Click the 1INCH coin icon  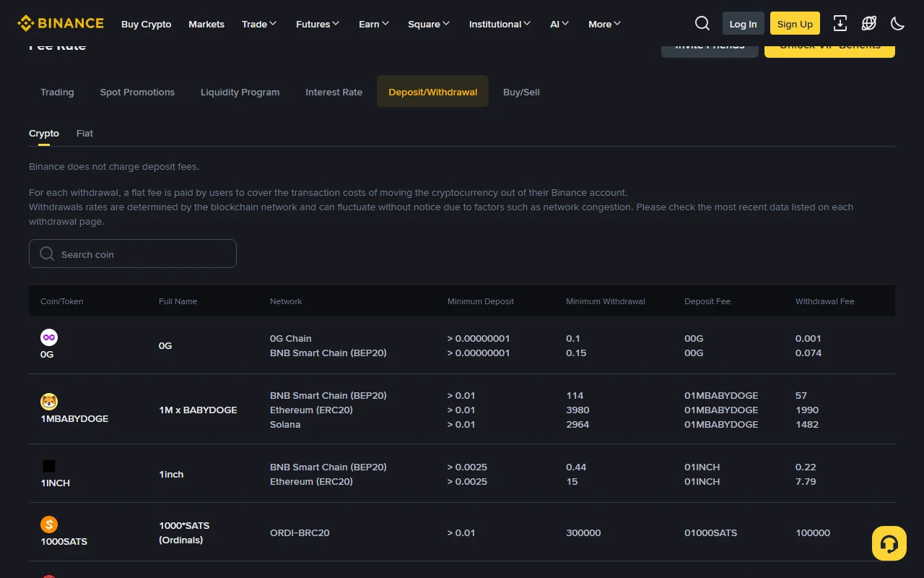click(49, 466)
